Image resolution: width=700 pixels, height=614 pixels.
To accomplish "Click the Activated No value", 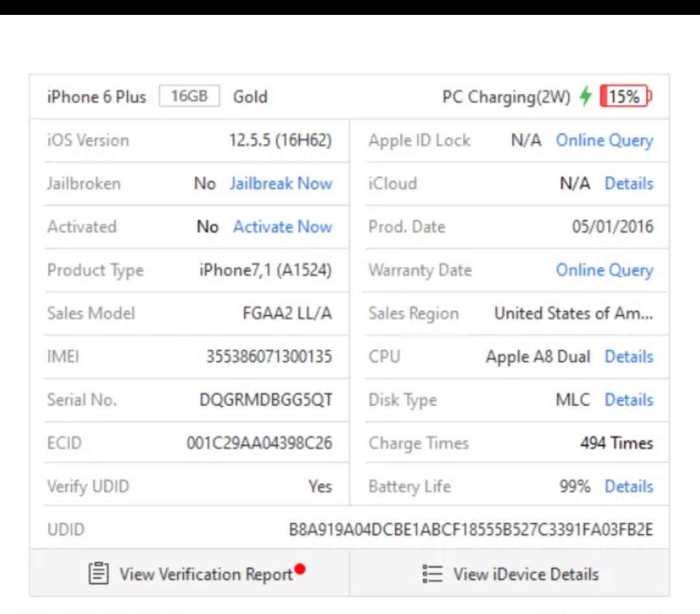I will click(207, 227).
